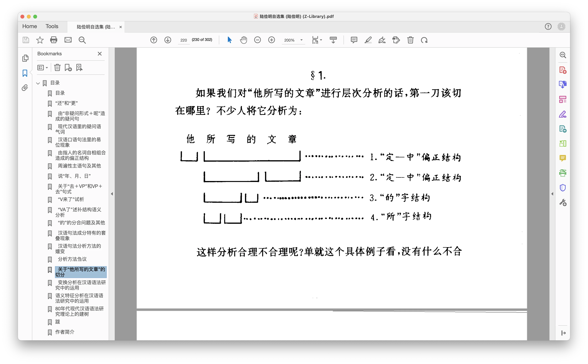588x364 pixels.
Task: Select the Fill & Sign tool
Action: coord(382,40)
